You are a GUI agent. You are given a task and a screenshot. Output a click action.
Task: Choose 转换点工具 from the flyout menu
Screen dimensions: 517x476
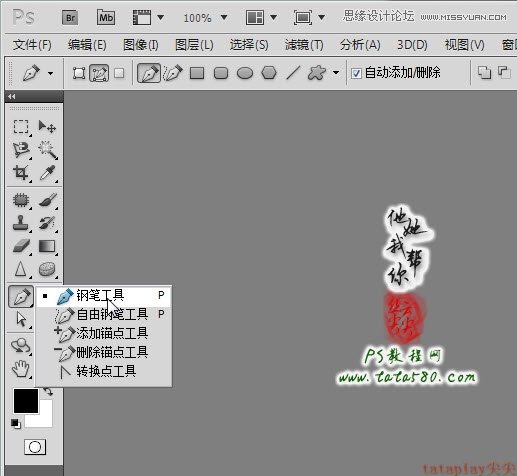(104, 371)
